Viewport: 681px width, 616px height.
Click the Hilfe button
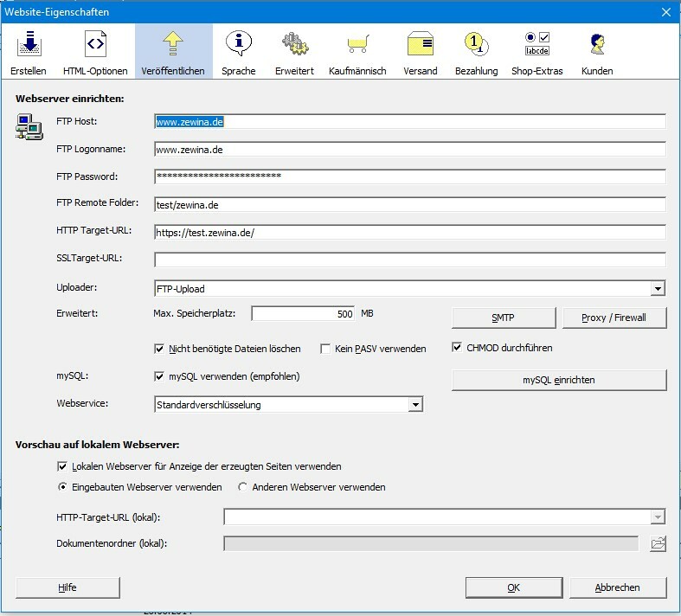click(x=67, y=587)
